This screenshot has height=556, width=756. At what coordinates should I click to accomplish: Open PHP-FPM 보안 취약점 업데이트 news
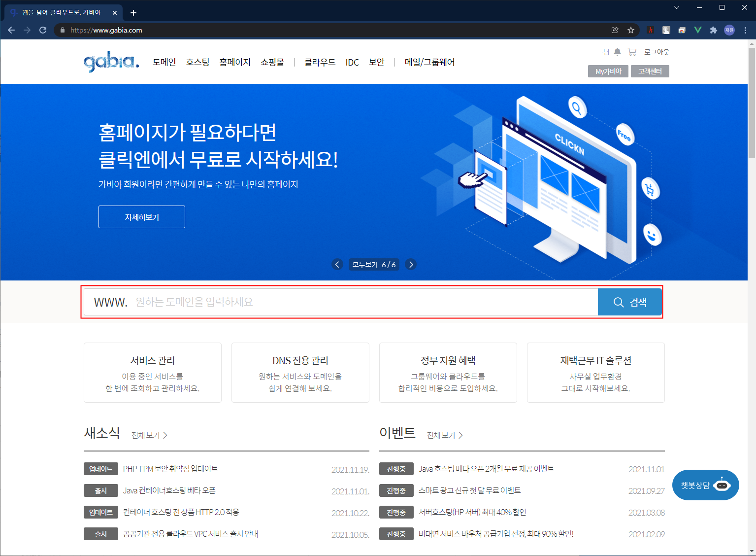click(x=170, y=469)
